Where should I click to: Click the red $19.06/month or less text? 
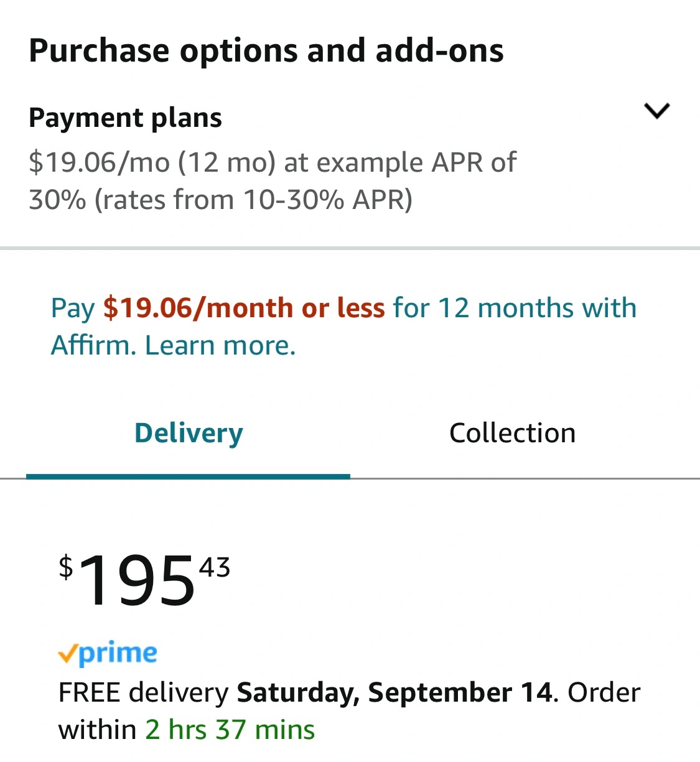(243, 309)
